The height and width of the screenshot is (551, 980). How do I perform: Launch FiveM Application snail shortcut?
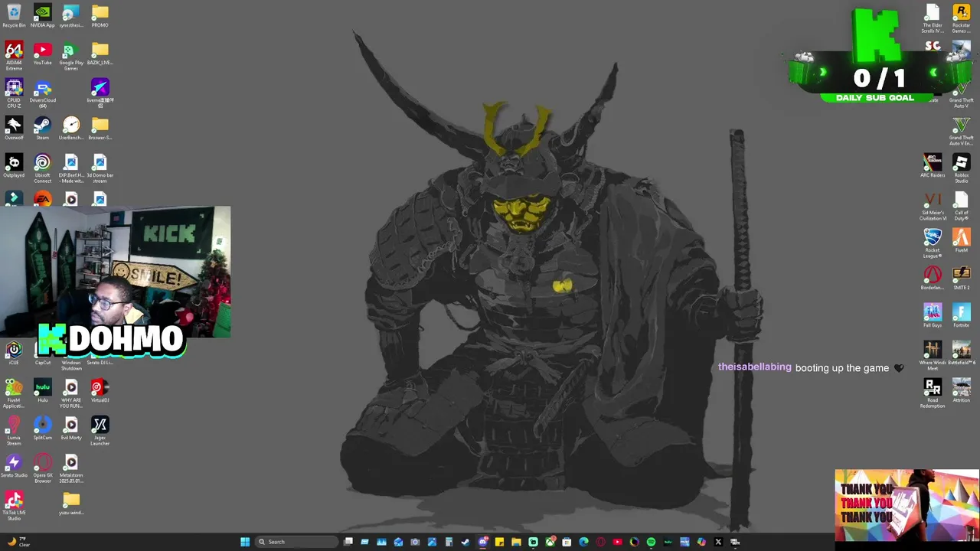pos(14,393)
